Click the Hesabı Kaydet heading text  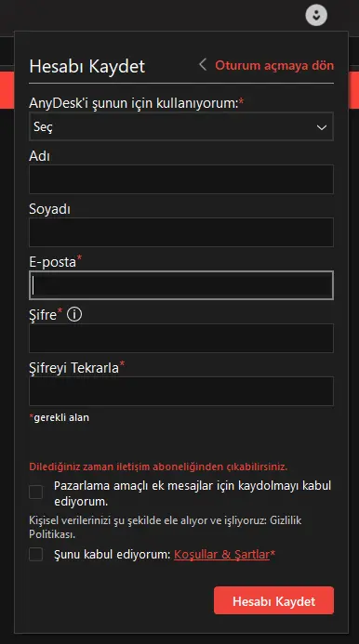87,67
